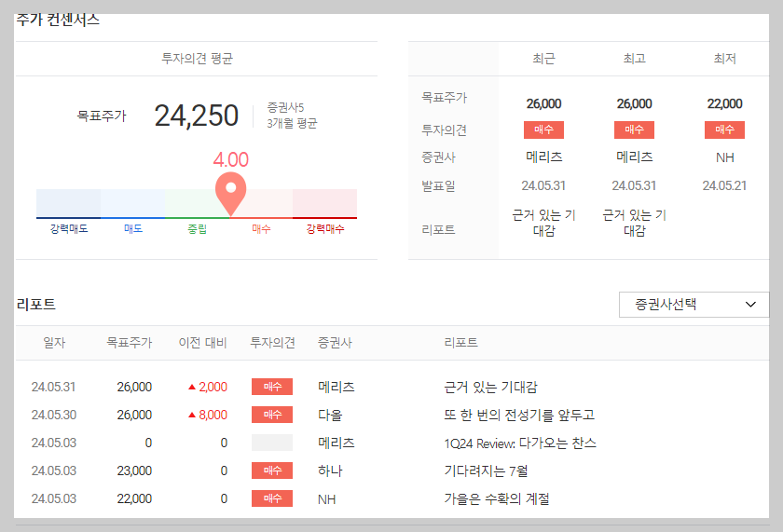The height and width of the screenshot is (532, 783).
Task: Open report 근거 있는 기대감 in the list
Action: [x=490, y=387]
